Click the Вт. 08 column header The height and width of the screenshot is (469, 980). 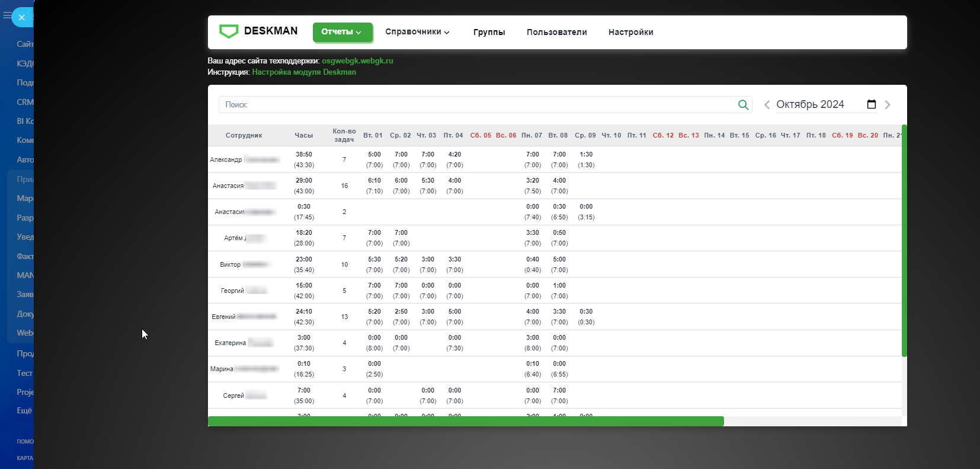click(558, 135)
